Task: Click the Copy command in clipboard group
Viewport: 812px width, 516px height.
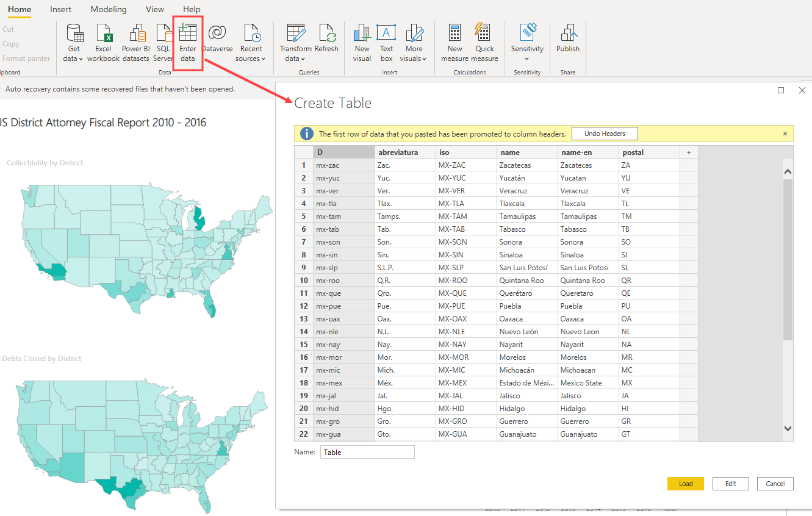Action: [11, 44]
